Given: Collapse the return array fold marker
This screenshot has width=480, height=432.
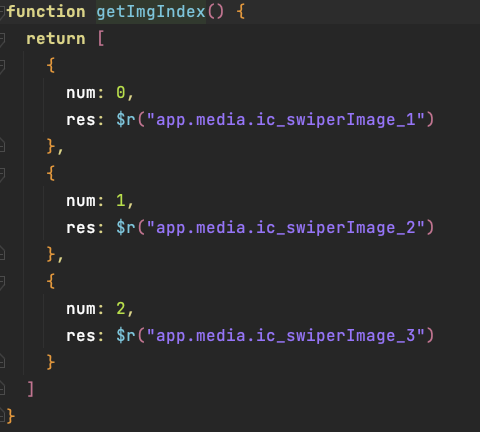Looking at the screenshot, I should tap(2, 39).
